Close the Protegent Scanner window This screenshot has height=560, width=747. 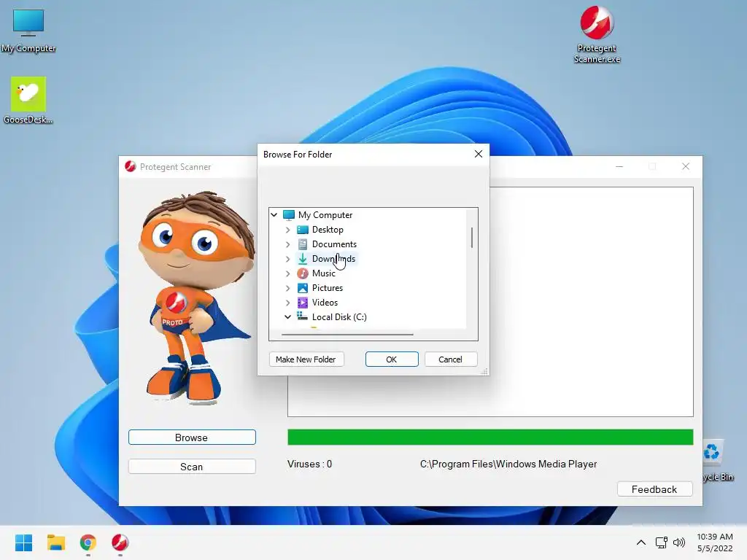[x=686, y=166]
